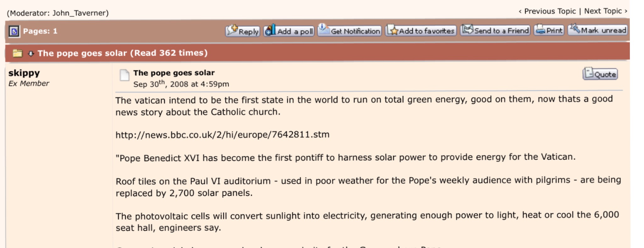Open the BBC news article URL
The width and height of the screenshot is (644, 248).
[x=222, y=135]
